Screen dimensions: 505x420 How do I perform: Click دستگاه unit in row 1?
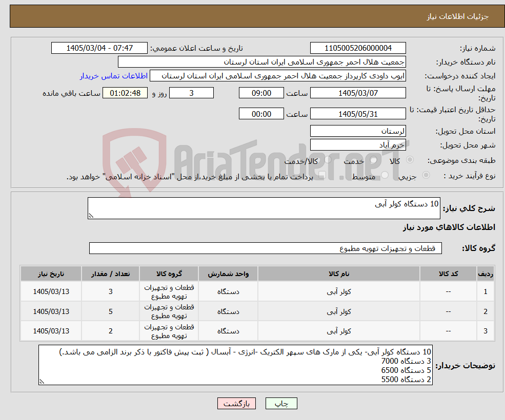(x=228, y=291)
